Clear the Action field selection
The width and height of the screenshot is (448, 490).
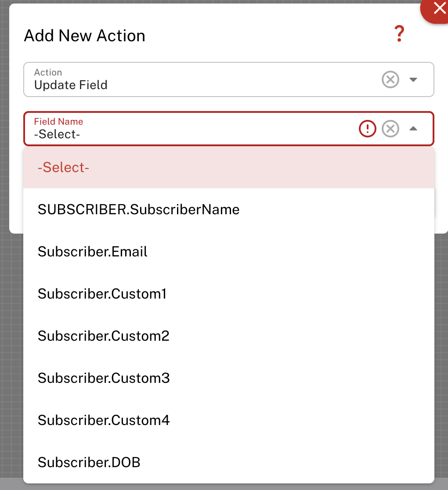pyautogui.click(x=390, y=80)
